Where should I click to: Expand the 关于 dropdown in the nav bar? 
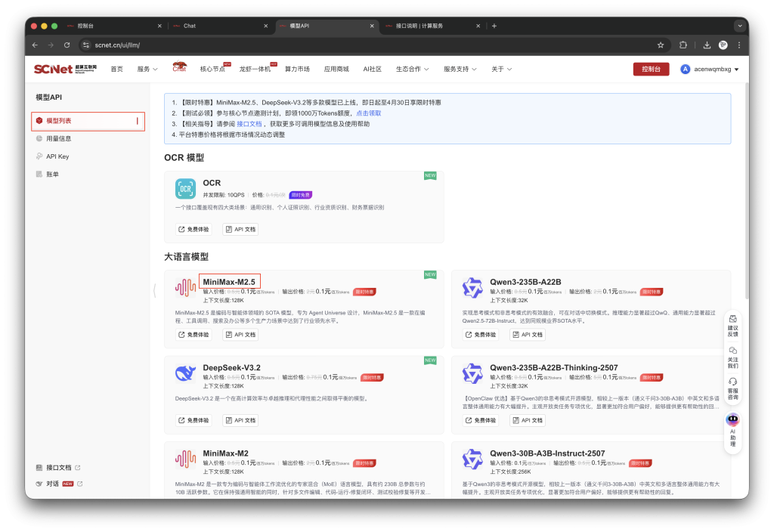coord(500,69)
